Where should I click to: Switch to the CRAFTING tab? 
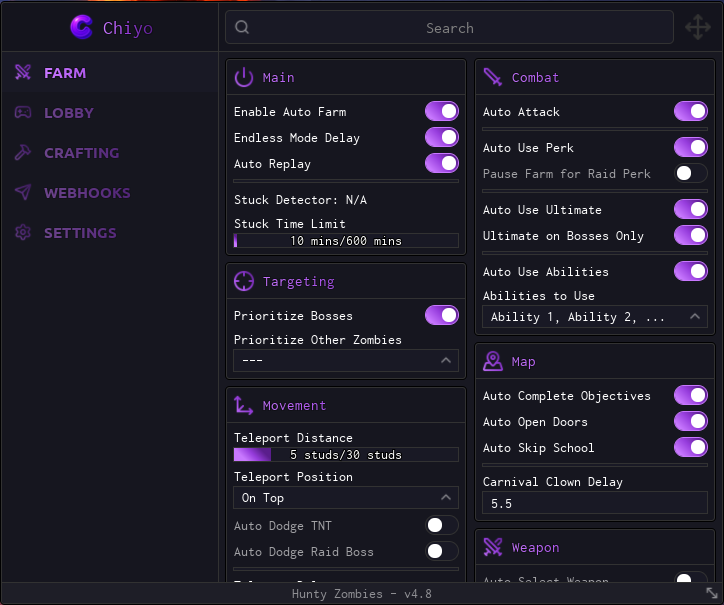pyautogui.click(x=110, y=152)
